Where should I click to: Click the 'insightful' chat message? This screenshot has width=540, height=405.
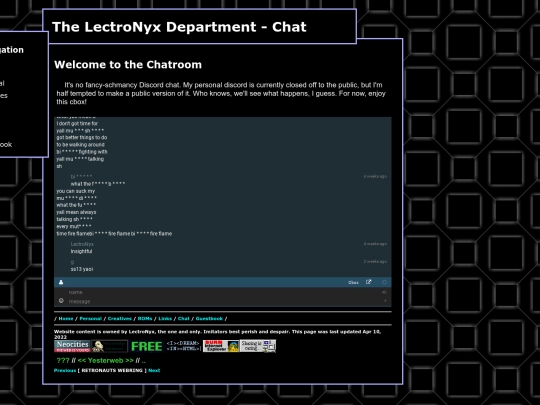click(x=81, y=251)
